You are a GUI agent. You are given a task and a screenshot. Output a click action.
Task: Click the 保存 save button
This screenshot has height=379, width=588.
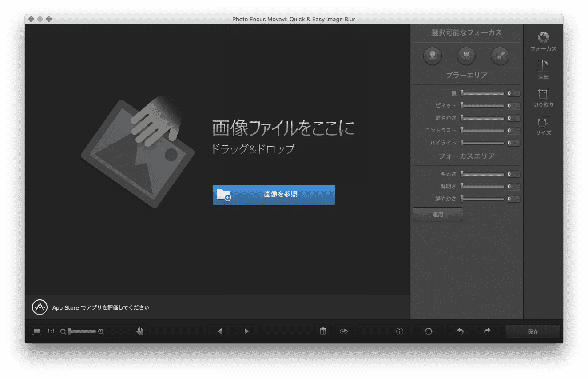pyautogui.click(x=533, y=331)
